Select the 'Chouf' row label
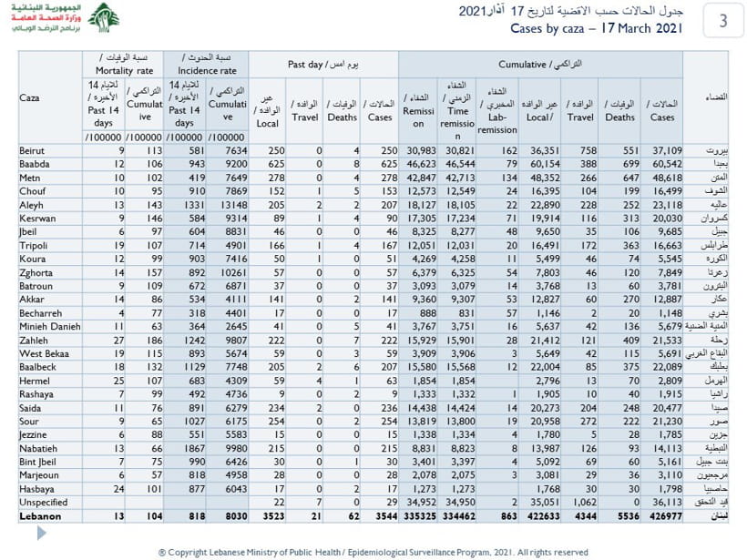This screenshot has height=560, width=747. (33, 191)
